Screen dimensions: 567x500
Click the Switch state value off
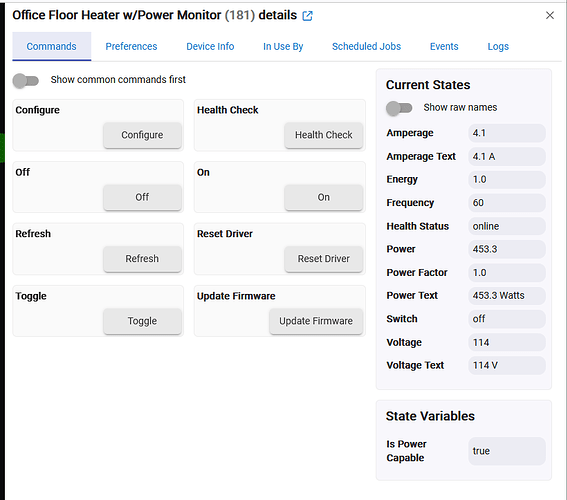point(507,319)
